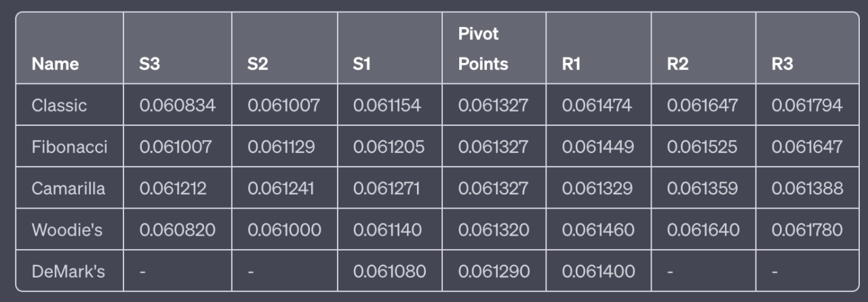Select DeMark's R1 value 0.061400
Screen dimensions: 868x302
[x=599, y=272]
